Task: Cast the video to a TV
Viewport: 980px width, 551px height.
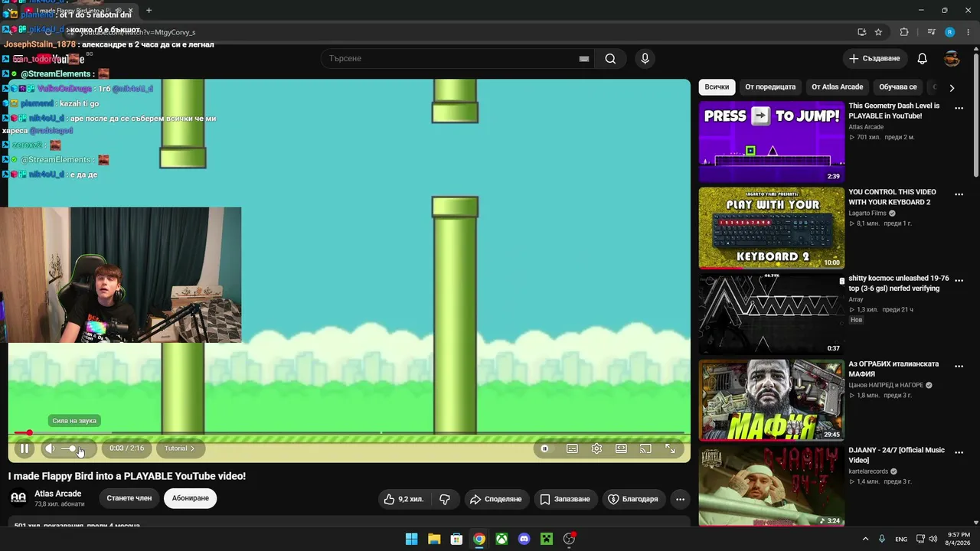Action: point(645,448)
